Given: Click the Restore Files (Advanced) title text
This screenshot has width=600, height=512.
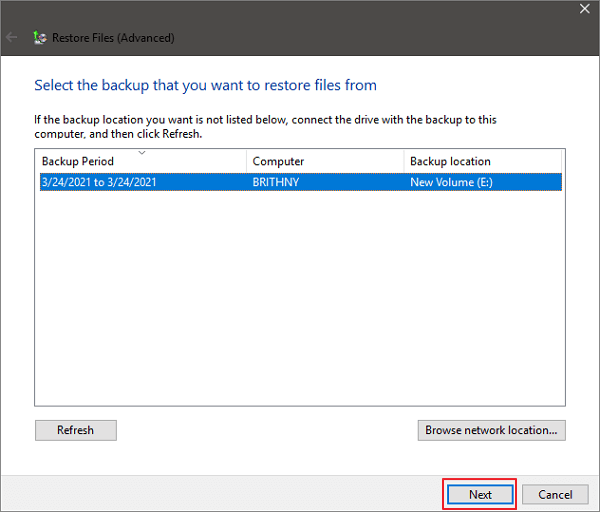Looking at the screenshot, I should [115, 38].
